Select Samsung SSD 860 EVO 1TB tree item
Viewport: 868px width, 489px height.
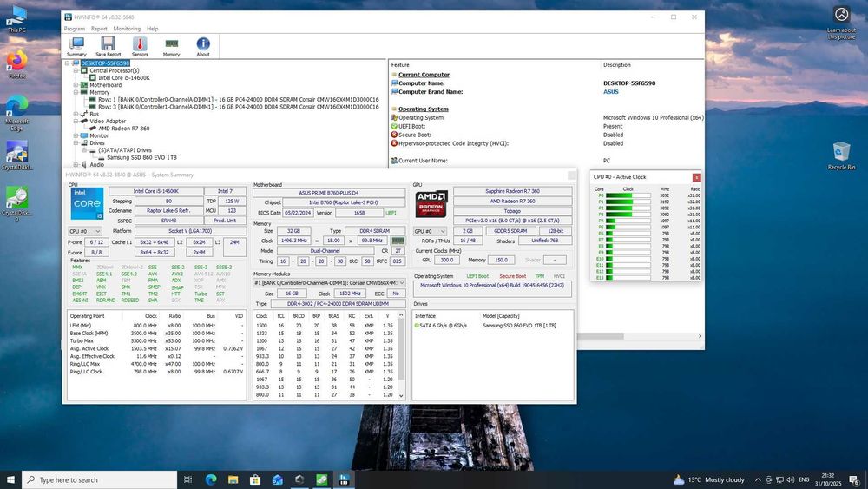141,157
